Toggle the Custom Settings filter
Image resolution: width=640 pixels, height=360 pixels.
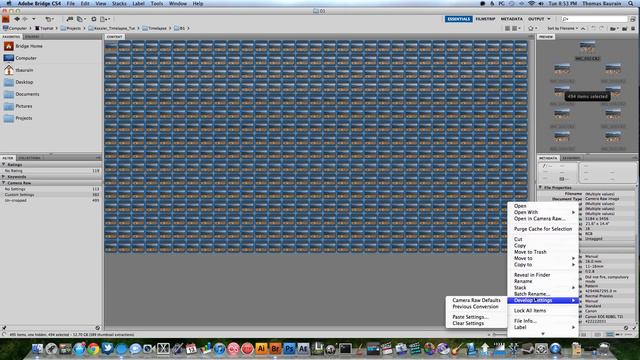pos(51,195)
